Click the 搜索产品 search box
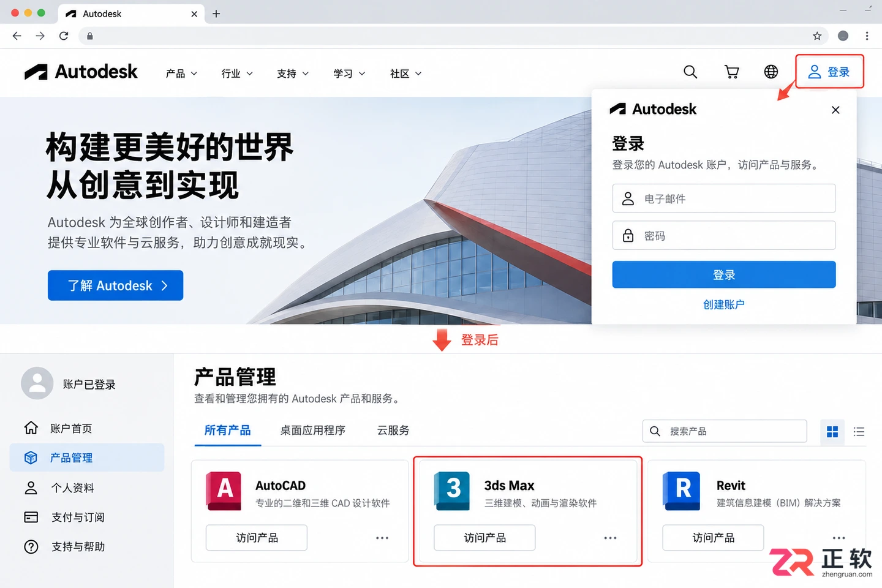This screenshot has width=882, height=588. tap(725, 431)
